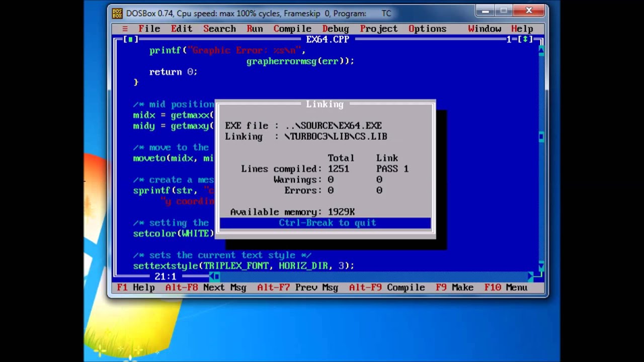Click F1 Help in the status bar
This screenshot has height=362, width=644.
136,288
